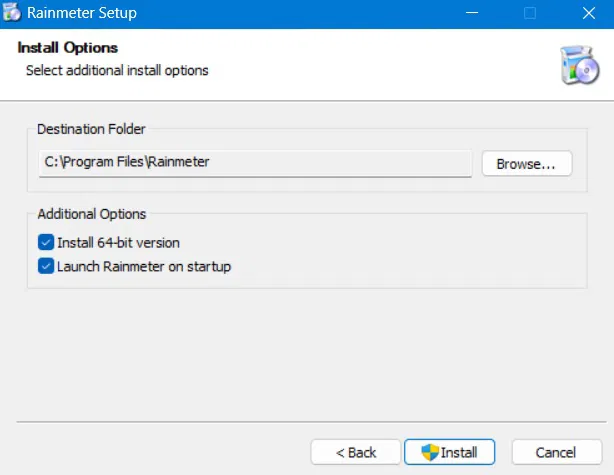Click the "Launch Rainmeter on startup" label text
The image size is (614, 475).
coord(144,266)
